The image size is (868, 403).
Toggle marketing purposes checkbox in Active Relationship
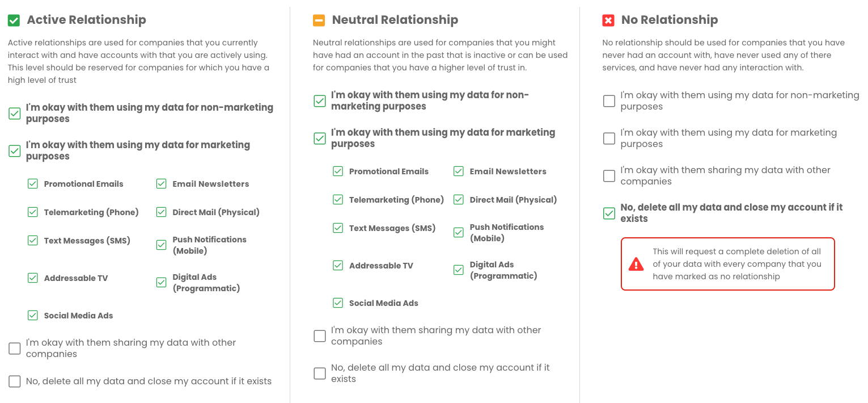click(x=15, y=151)
